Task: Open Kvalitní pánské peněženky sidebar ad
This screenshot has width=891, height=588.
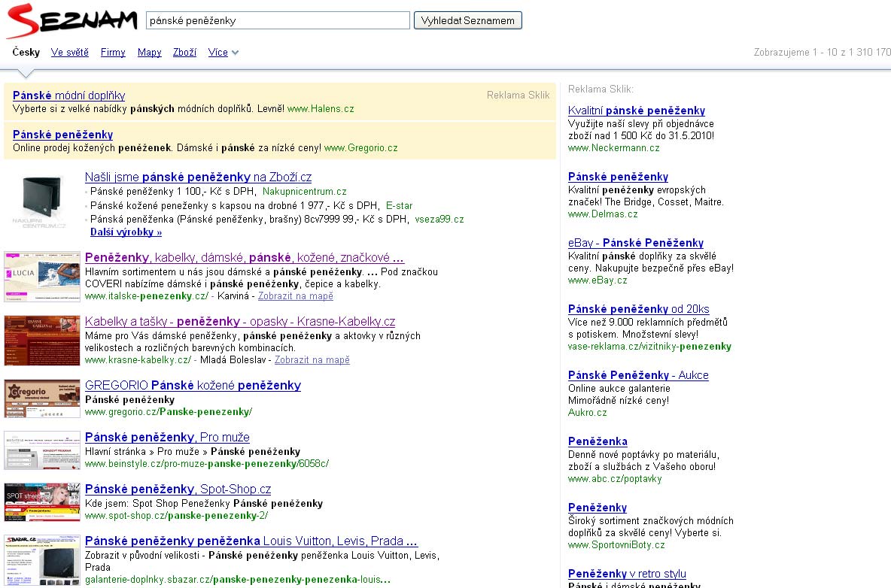Action: pyautogui.click(x=637, y=111)
